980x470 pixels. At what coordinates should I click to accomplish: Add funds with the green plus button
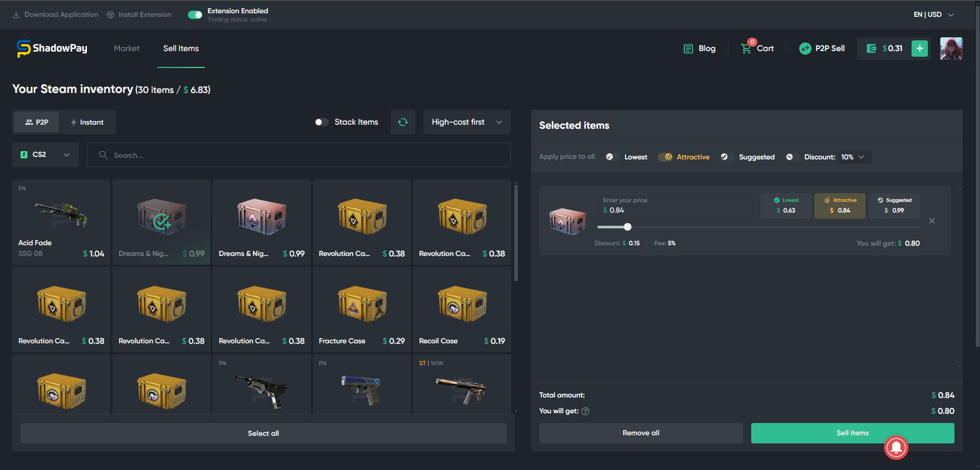[920, 49]
